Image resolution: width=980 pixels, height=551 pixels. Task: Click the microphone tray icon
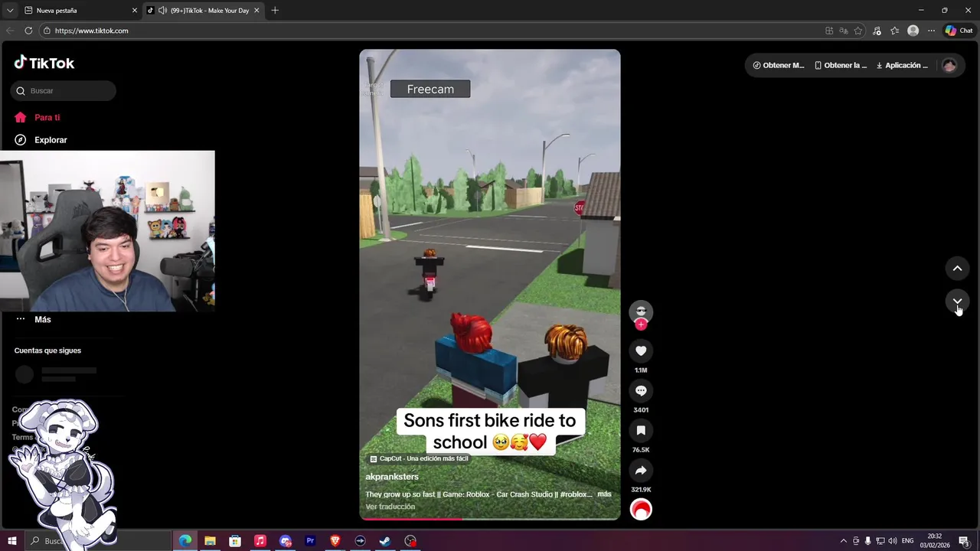click(868, 541)
